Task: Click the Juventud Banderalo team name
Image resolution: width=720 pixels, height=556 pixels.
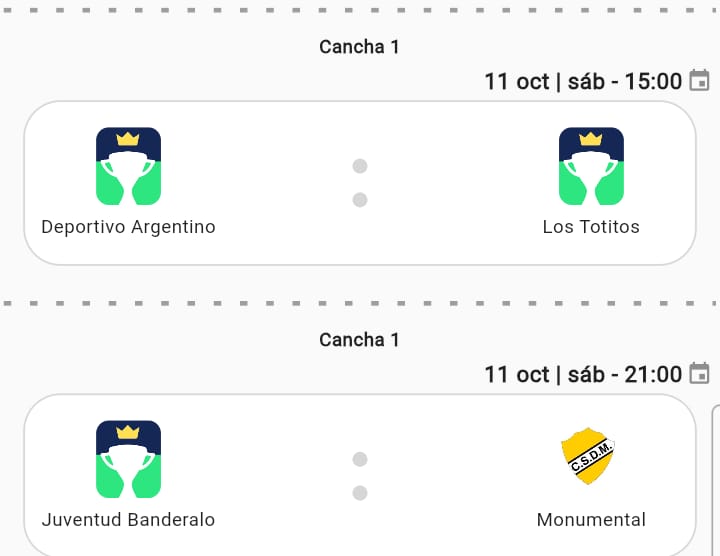Action: [128, 520]
